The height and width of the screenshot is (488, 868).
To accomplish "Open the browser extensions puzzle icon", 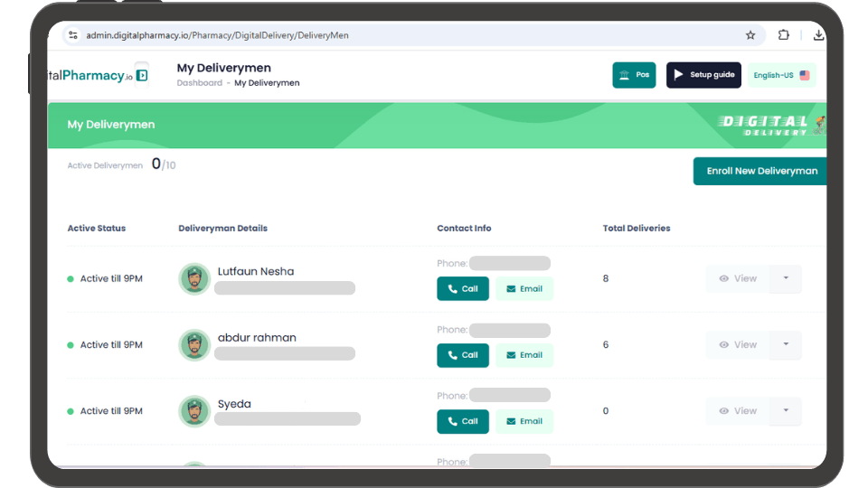I will point(784,35).
